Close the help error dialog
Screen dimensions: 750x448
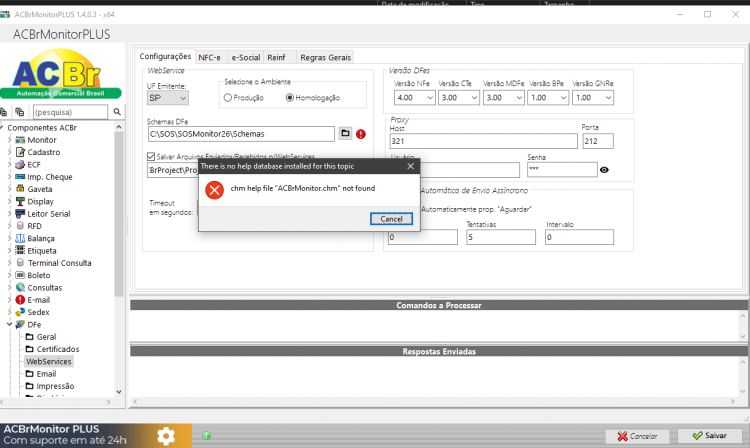[x=410, y=166]
